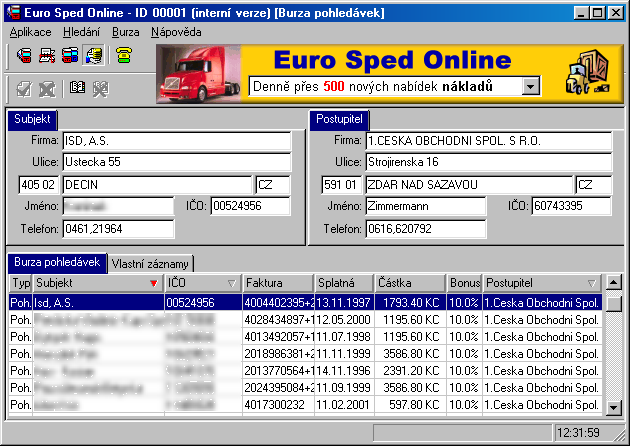Click the greyed X cancel icon

click(x=47, y=88)
